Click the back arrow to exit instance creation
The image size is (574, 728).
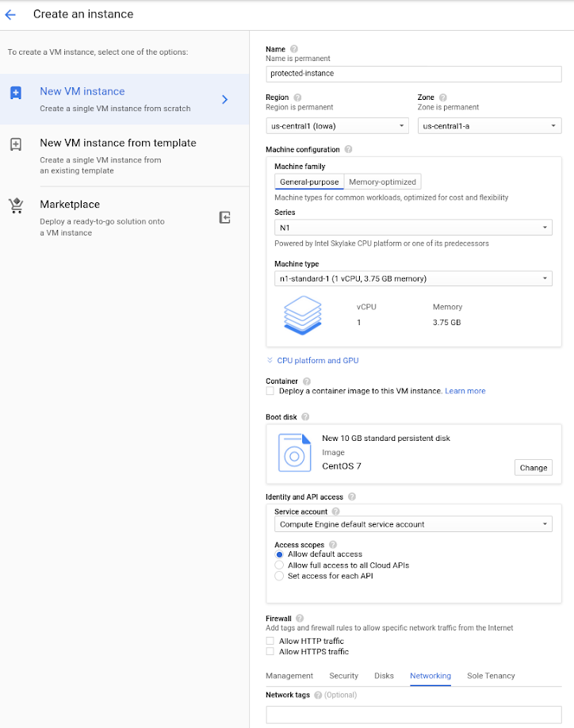[x=10, y=13]
